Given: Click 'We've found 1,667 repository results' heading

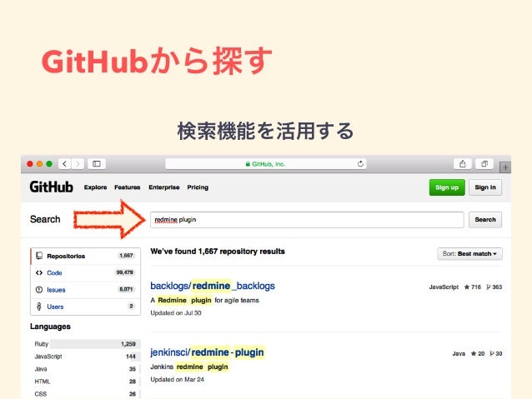Looking at the screenshot, I should (218, 252).
